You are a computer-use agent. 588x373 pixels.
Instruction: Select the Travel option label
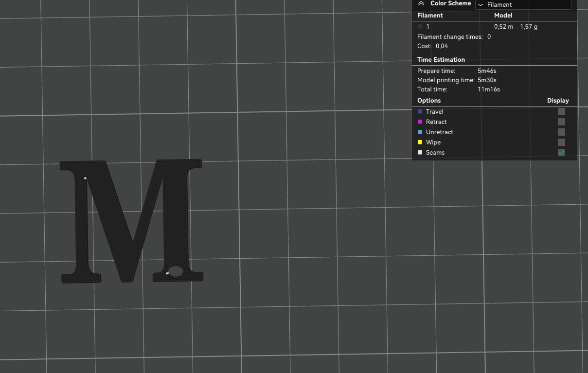point(434,112)
